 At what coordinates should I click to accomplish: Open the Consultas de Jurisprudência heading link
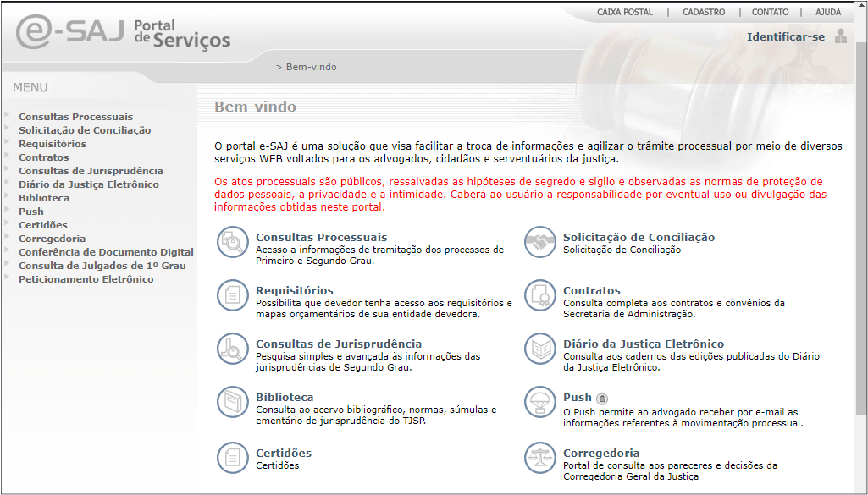pos(339,344)
